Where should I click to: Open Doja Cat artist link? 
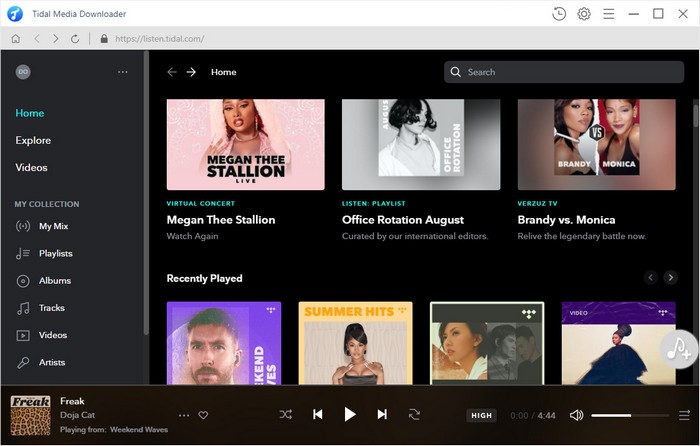pos(78,415)
